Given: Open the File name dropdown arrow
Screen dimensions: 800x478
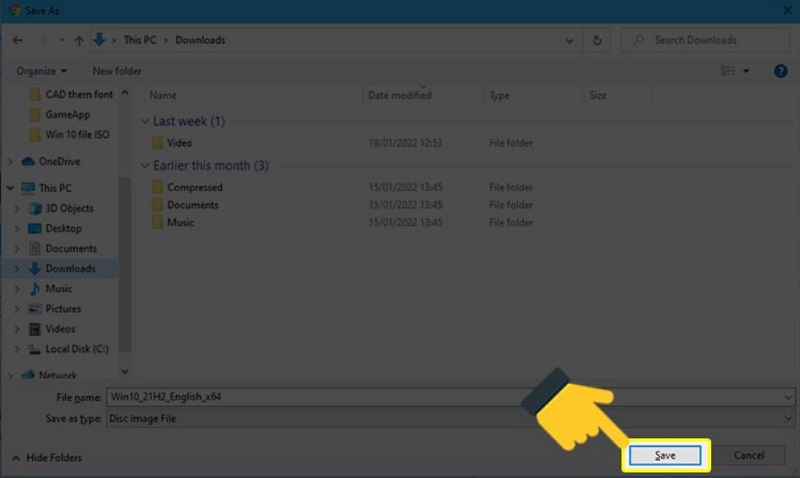Looking at the screenshot, I should pyautogui.click(x=788, y=397).
